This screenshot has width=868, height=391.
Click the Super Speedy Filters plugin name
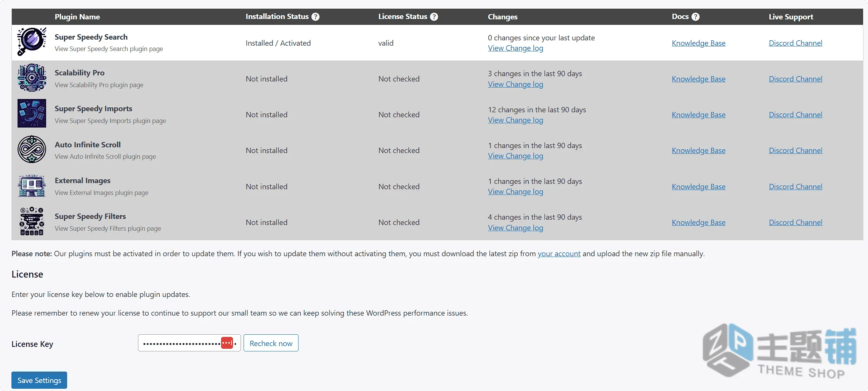pos(90,216)
